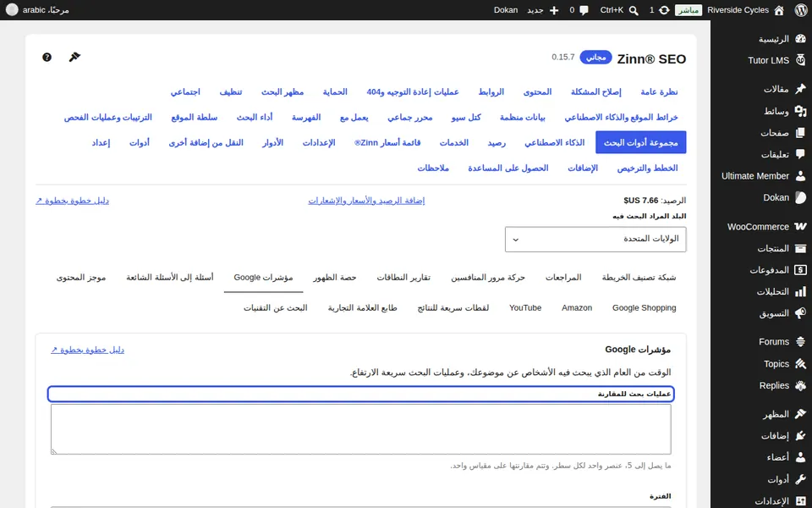Open the الولايات المتحدة country dropdown

point(595,239)
